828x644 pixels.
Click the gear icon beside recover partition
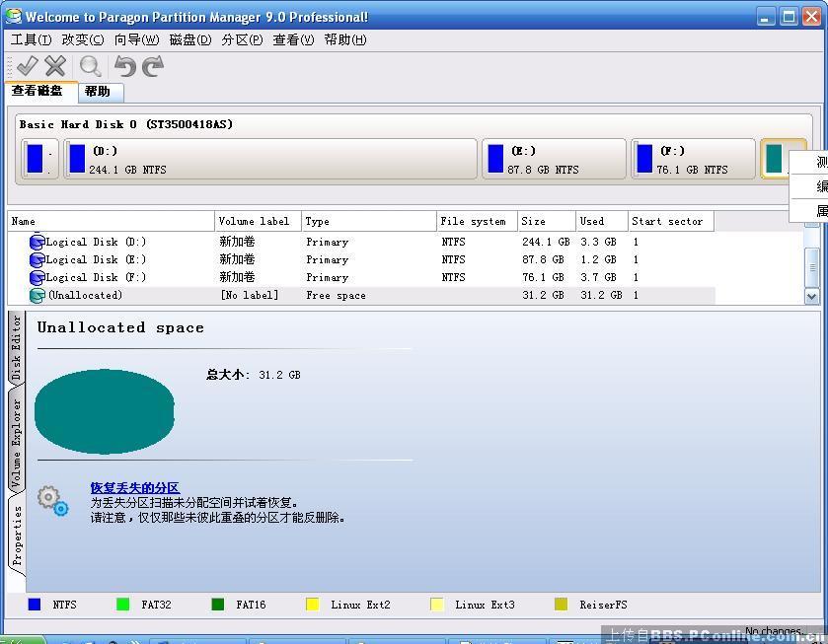(x=53, y=501)
